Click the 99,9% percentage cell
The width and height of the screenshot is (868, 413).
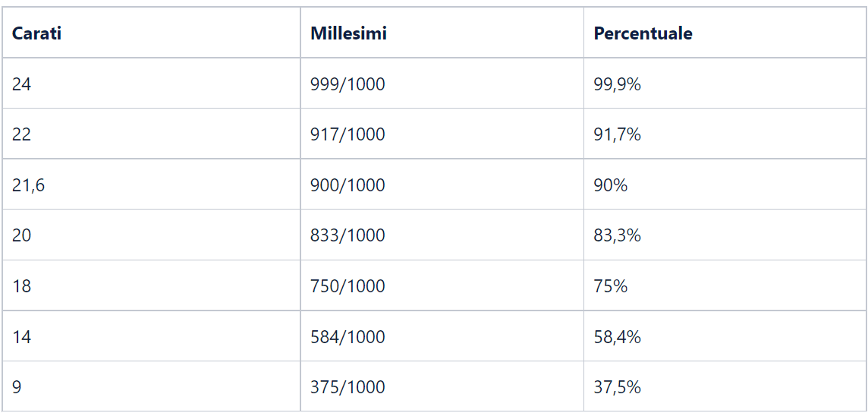pos(617,84)
